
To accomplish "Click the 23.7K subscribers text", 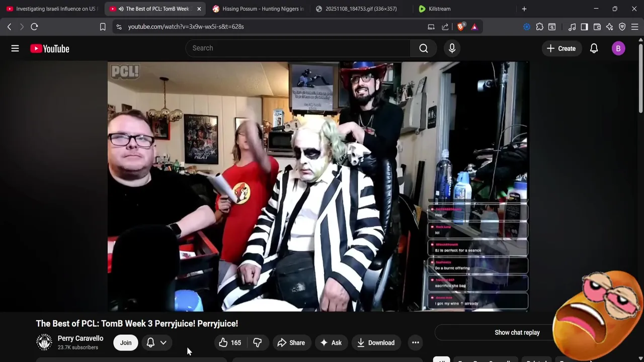I will tap(77, 347).
